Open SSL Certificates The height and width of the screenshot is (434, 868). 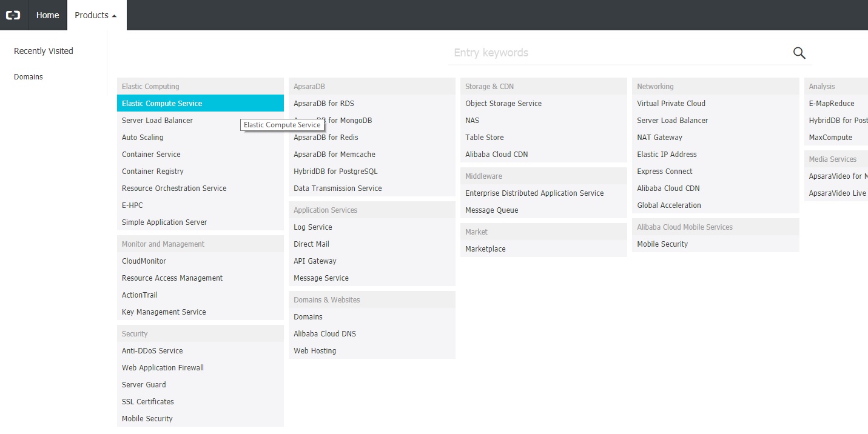pos(200,401)
